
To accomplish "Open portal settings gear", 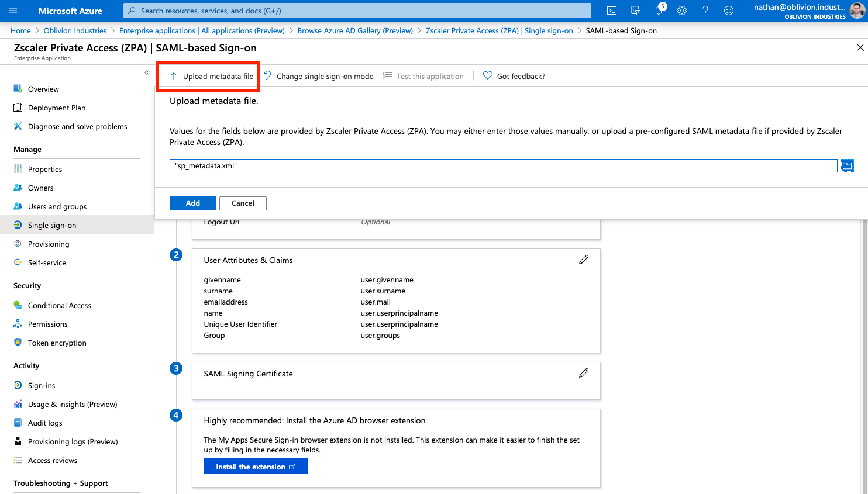I will pos(682,11).
